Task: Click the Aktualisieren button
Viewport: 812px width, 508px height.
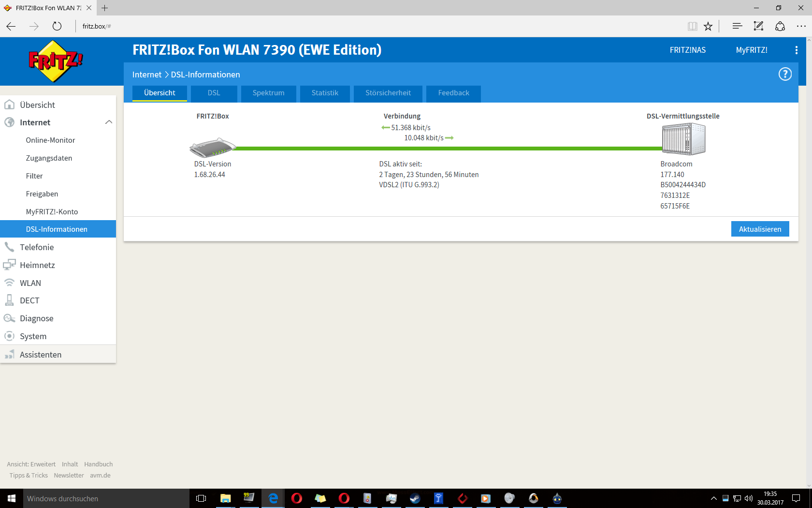Action: coord(760,229)
